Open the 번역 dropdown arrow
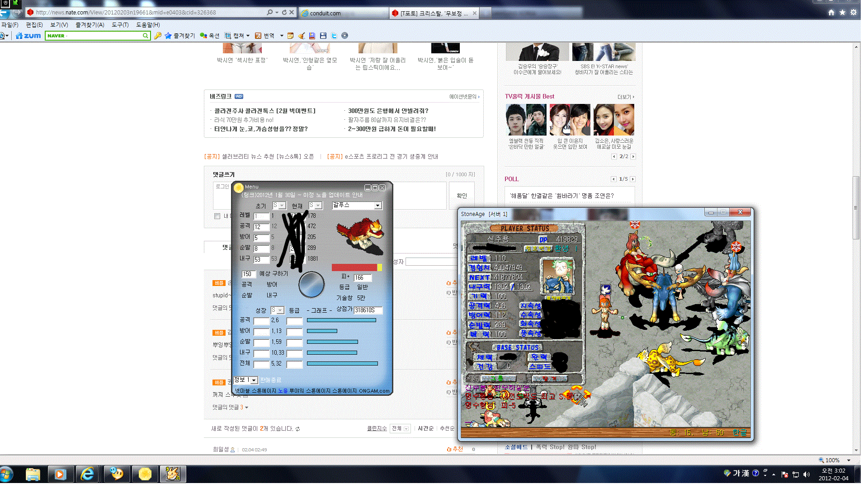The image size is (868, 488). pyautogui.click(x=282, y=36)
